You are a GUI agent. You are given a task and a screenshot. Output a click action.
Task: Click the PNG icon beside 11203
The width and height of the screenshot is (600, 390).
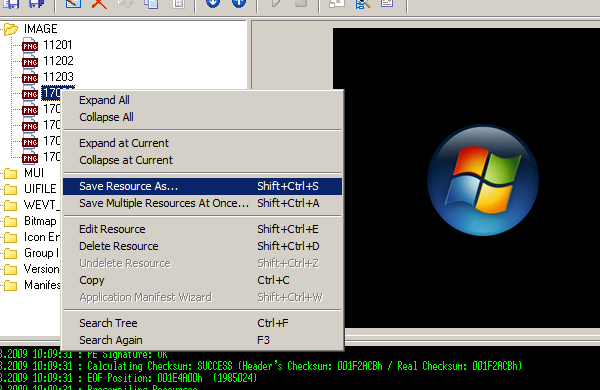pos(30,77)
